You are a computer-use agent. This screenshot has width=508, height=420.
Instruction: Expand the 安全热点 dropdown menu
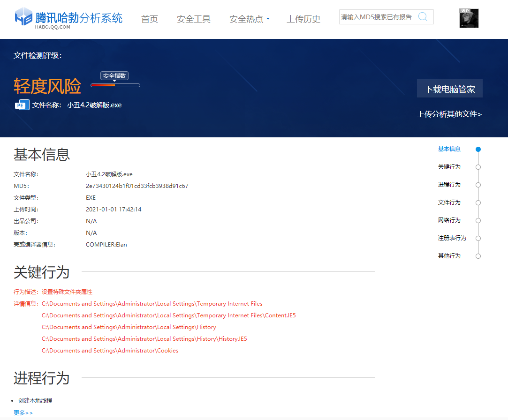tap(249, 19)
